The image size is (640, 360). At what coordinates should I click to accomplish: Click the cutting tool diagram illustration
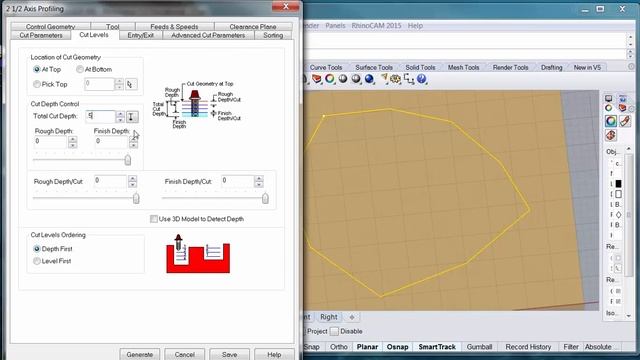[x=197, y=104]
